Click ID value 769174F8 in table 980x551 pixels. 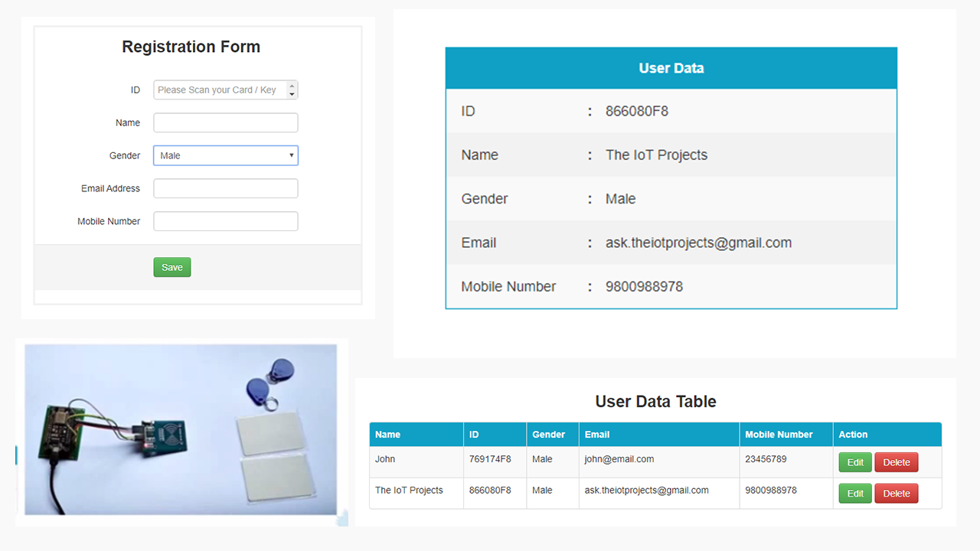(490, 459)
